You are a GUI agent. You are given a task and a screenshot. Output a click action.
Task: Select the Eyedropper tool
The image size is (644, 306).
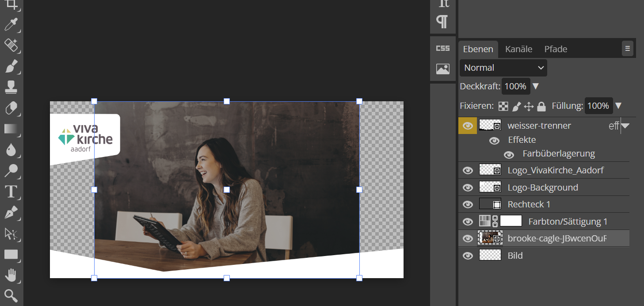[11, 25]
